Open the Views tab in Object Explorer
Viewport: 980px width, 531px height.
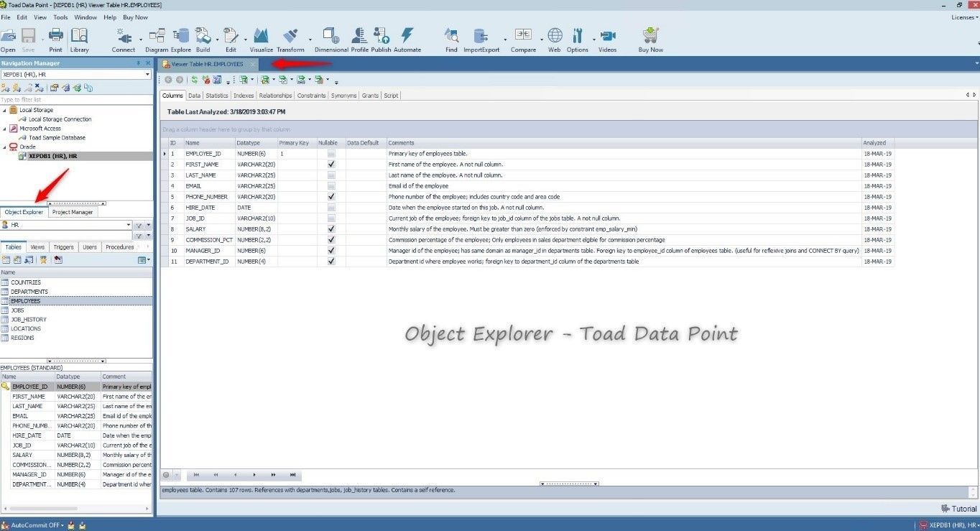[x=37, y=247]
